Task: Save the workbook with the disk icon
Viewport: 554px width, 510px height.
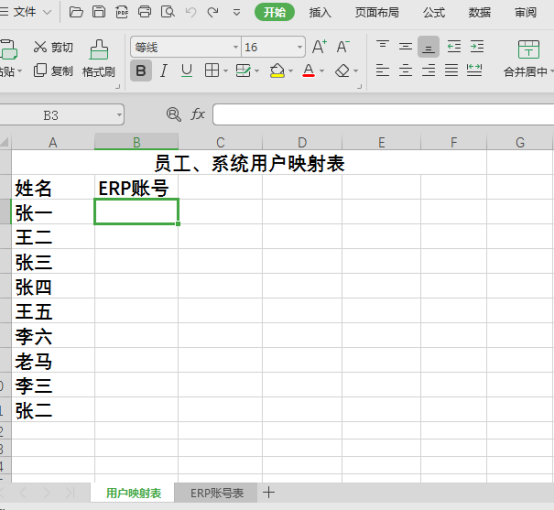Action: point(99,12)
